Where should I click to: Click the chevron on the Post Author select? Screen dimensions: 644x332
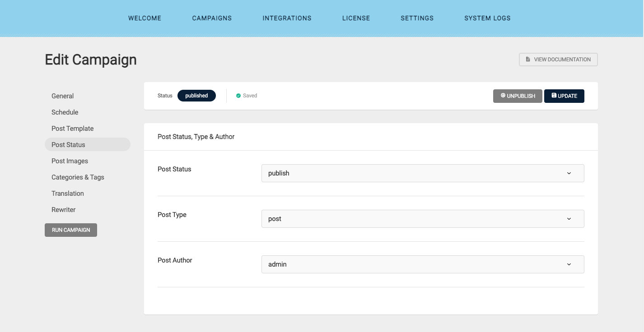tap(569, 264)
